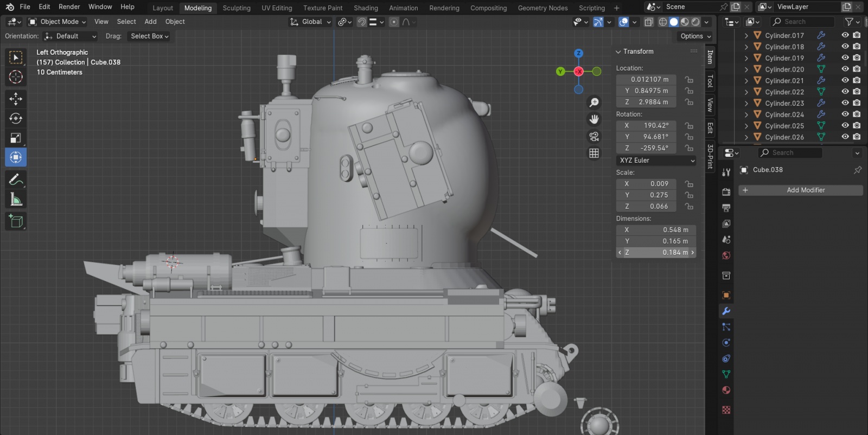Open the Object Mode dropdown
This screenshot has width=868, height=435.
click(x=58, y=22)
